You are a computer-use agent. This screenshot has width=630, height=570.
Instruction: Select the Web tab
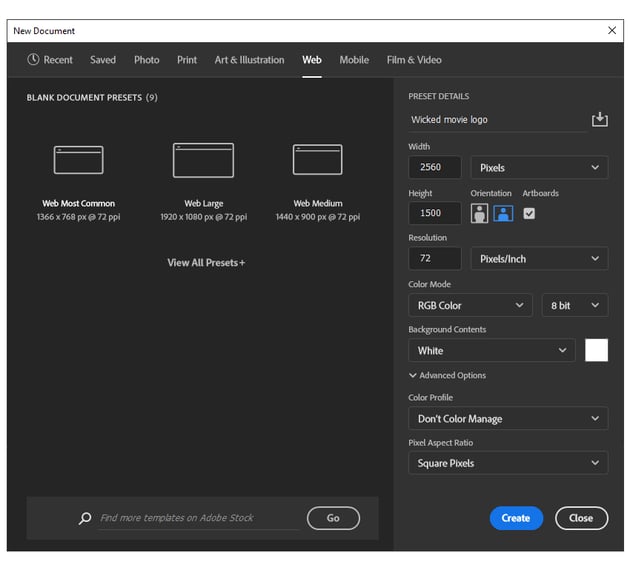click(311, 60)
